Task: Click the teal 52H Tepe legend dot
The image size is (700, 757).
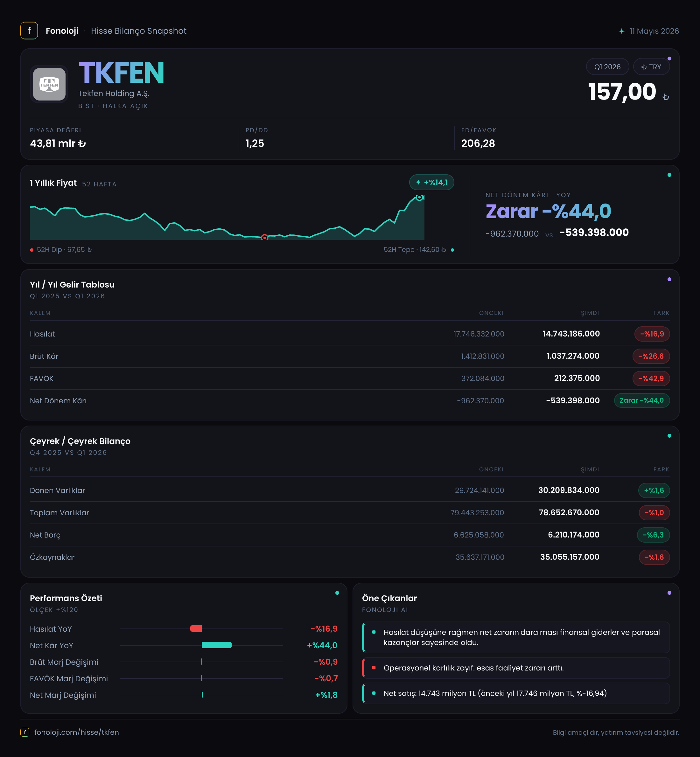Action: (452, 250)
